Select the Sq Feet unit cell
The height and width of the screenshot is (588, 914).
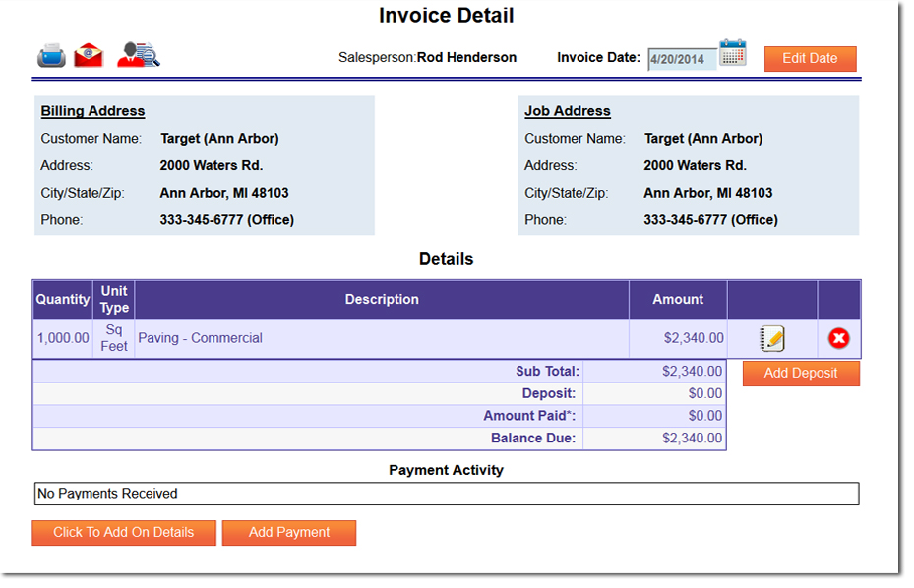point(114,338)
